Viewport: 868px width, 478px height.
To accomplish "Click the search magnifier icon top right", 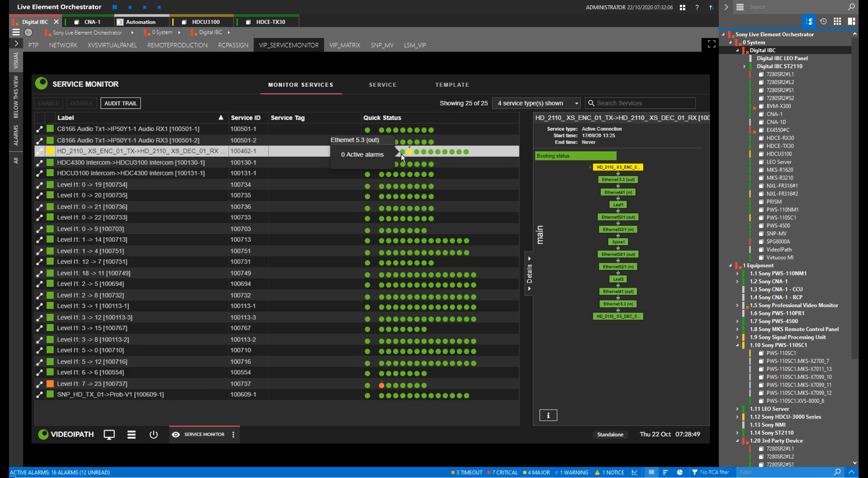I will (851, 7).
